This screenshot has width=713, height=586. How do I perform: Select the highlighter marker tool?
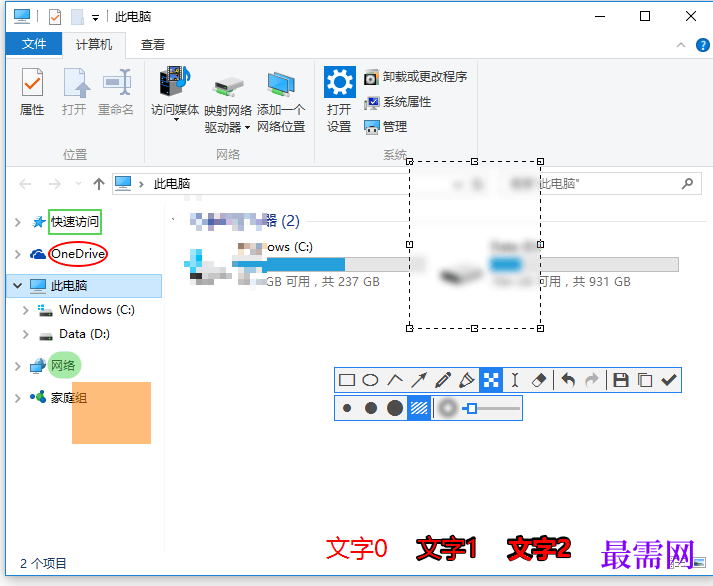tap(467, 380)
